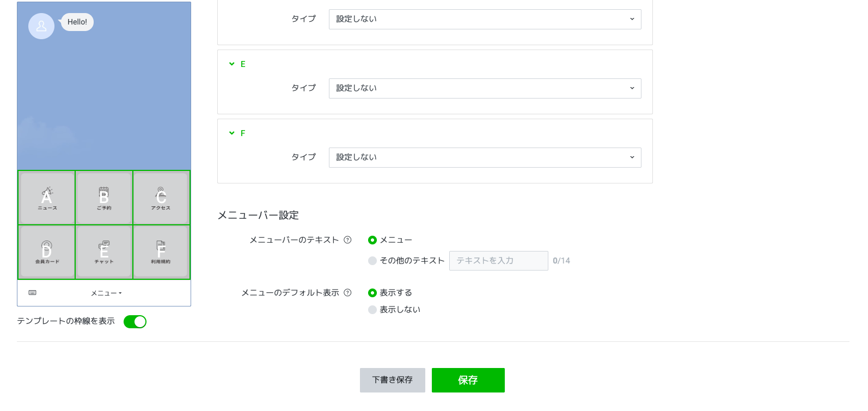Open the タイプ dropdown in section E
Viewport: 868px width, 411px height.
point(485,88)
